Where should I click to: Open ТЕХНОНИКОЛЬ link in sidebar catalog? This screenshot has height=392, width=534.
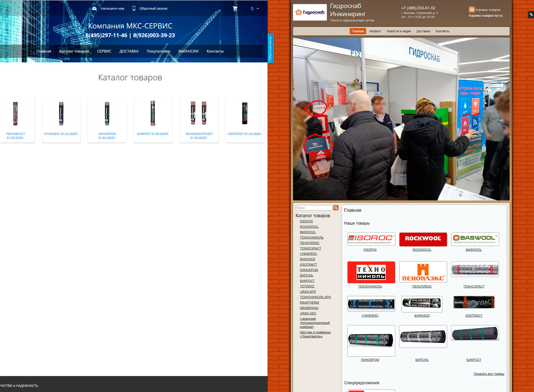tap(312, 238)
